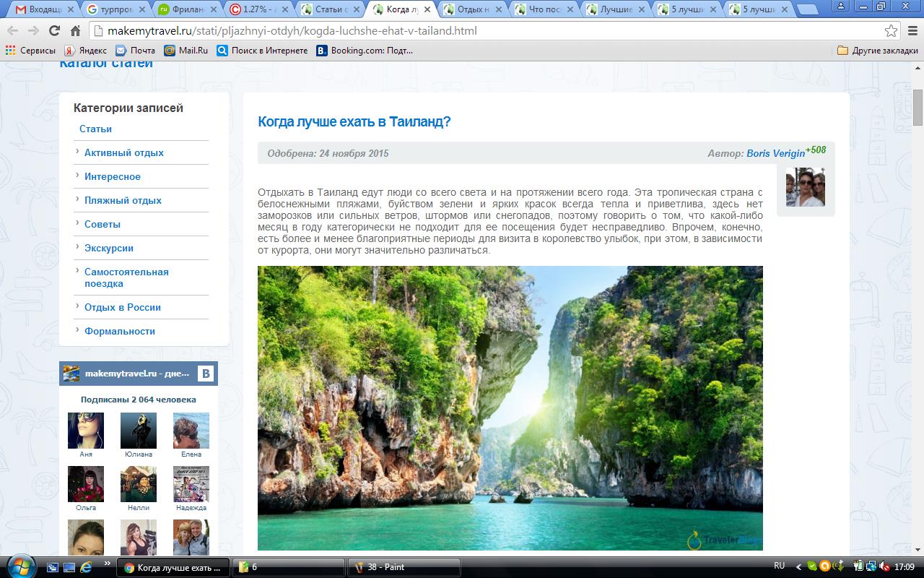Click the article title Когда лучше ехать в Таиланд?
The image size is (924, 578).
[354, 121]
